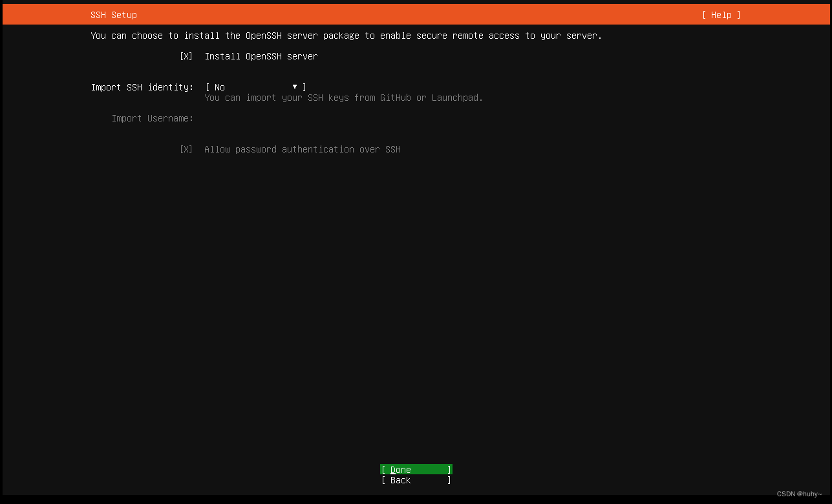The width and height of the screenshot is (832, 504).
Task: Click the 'Allow password authentication over SSH' label text
Action: tap(303, 149)
